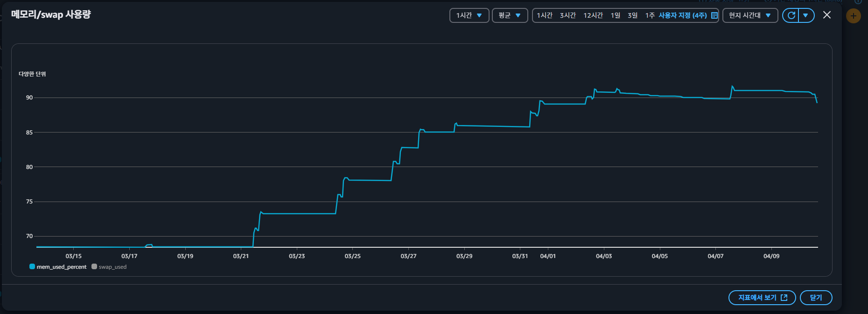Click the graph line peak near 04/07
Viewport: 868px width, 314px height.
(x=732, y=86)
